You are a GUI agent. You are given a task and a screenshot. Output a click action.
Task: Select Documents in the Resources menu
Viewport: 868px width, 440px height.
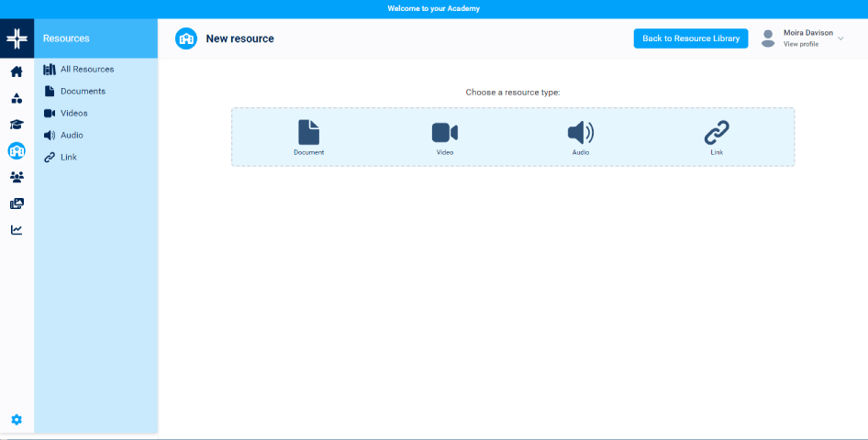[82, 92]
